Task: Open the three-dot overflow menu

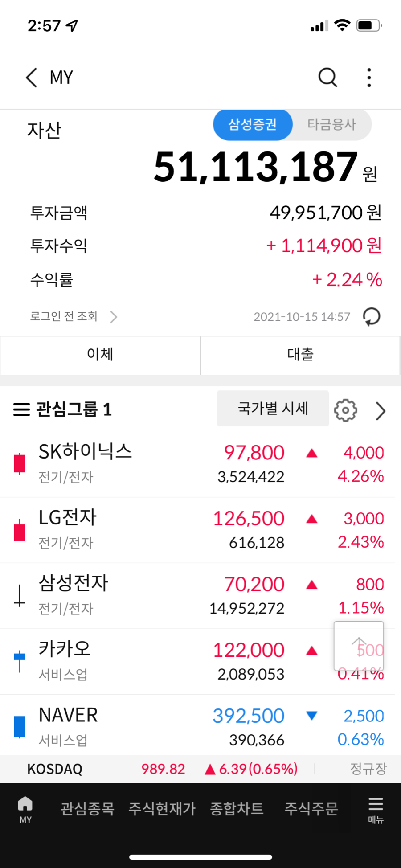Action: 369,78
